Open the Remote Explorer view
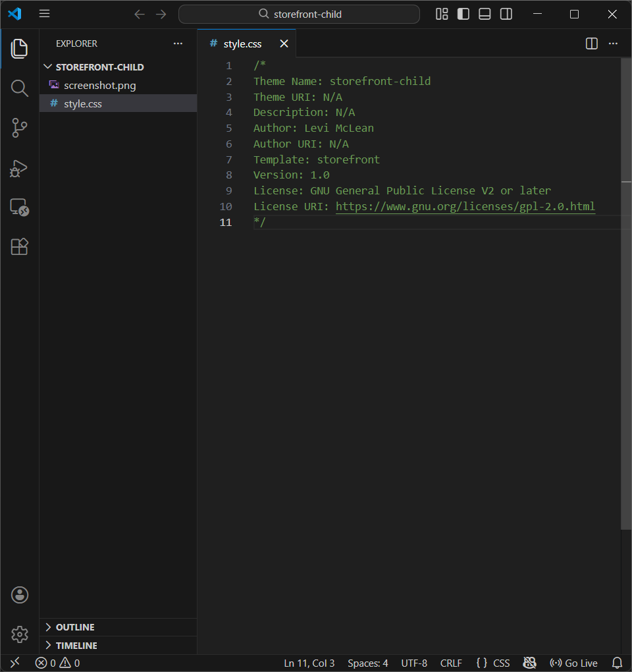Image resolution: width=632 pixels, height=672 pixels. (x=20, y=208)
